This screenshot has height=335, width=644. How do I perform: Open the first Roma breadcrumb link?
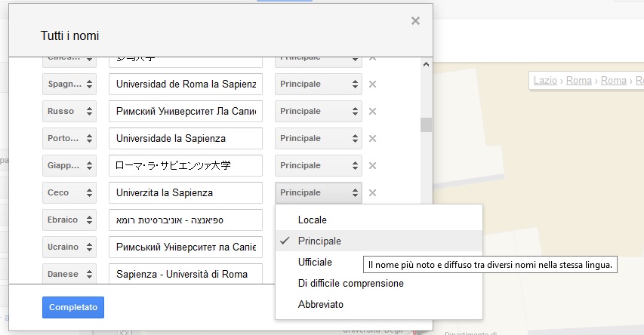tap(579, 81)
